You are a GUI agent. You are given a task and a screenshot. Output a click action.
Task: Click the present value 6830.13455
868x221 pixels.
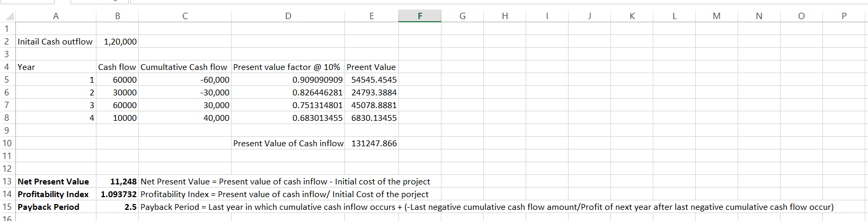pyautogui.click(x=374, y=118)
